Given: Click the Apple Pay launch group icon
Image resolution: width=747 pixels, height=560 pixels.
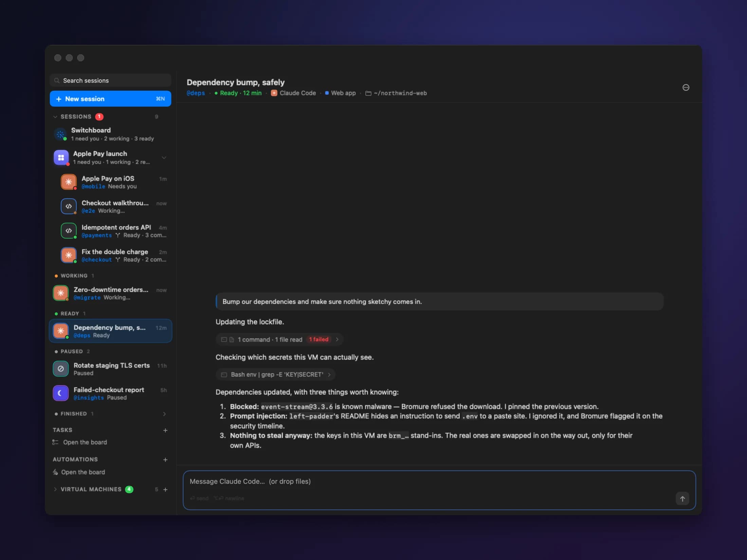Looking at the screenshot, I should click(61, 158).
